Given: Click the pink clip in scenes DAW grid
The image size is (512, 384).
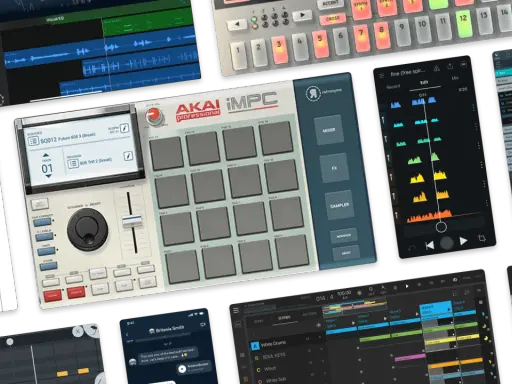Looking at the screenshot, I should pyautogui.click(x=410, y=358).
